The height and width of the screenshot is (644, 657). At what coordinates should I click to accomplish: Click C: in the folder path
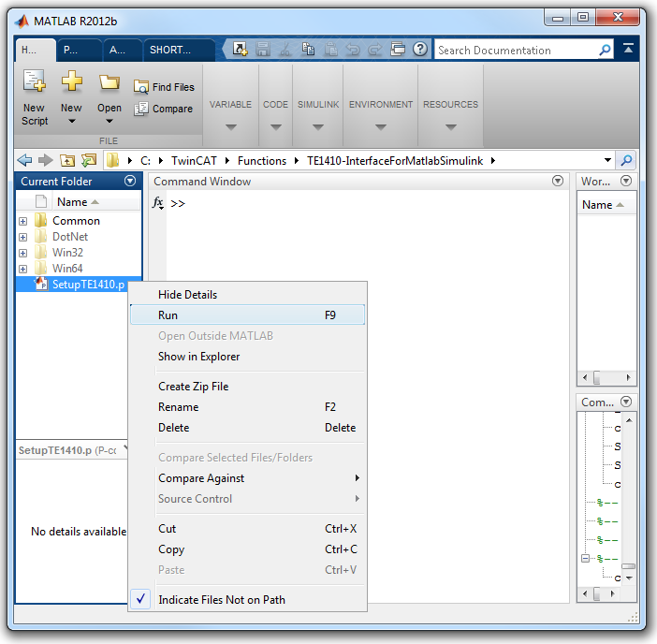click(145, 161)
